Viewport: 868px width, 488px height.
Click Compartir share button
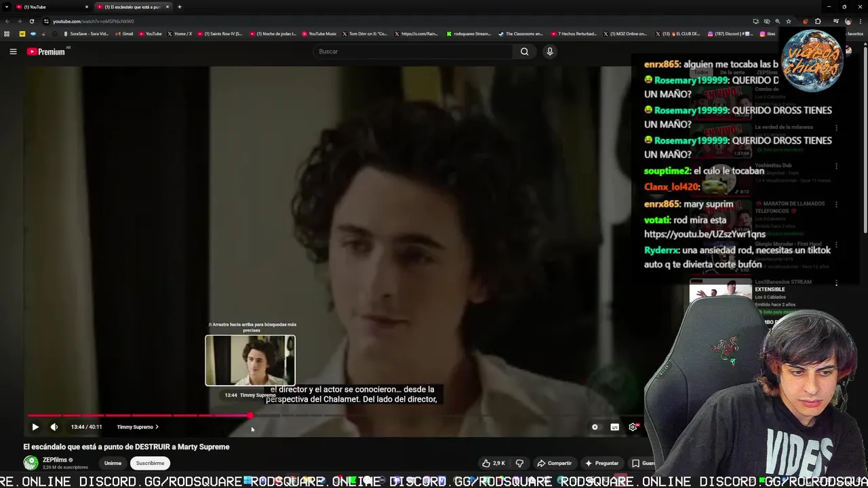pos(554,463)
